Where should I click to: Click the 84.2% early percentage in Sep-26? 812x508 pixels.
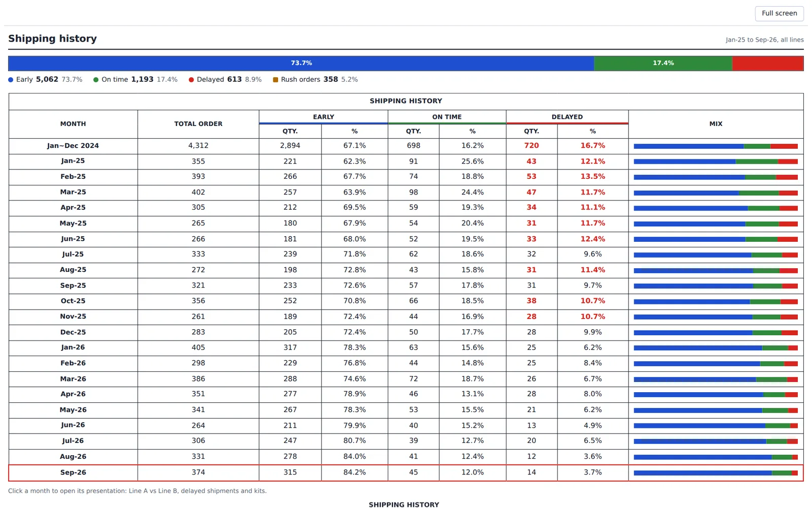tap(354, 472)
